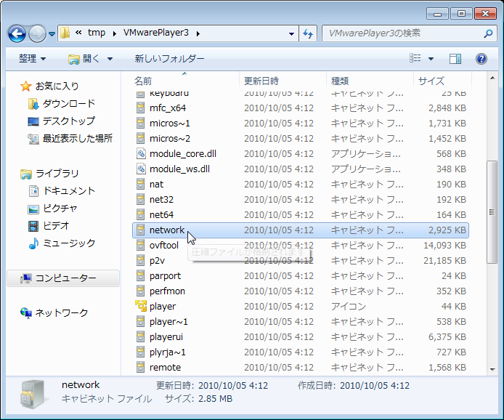Select the net32 cabinet file icon
Image resolution: width=504 pixels, height=420 pixels.
tap(140, 199)
